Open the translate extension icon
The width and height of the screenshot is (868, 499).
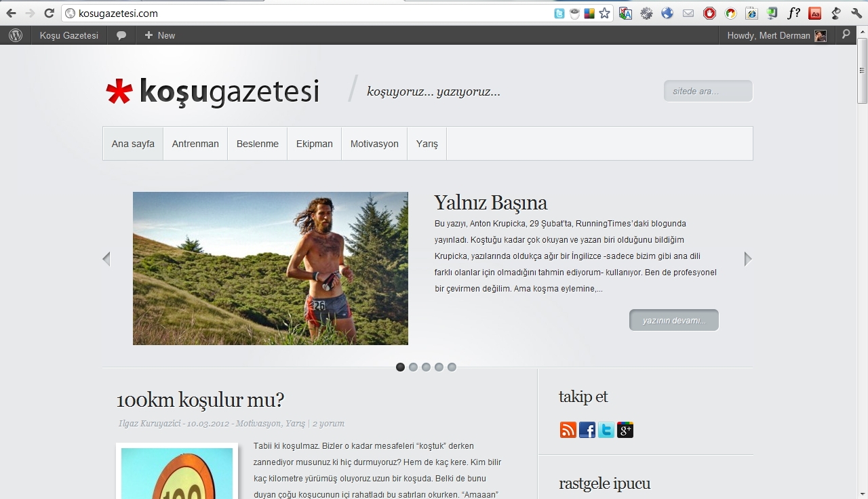pos(625,13)
